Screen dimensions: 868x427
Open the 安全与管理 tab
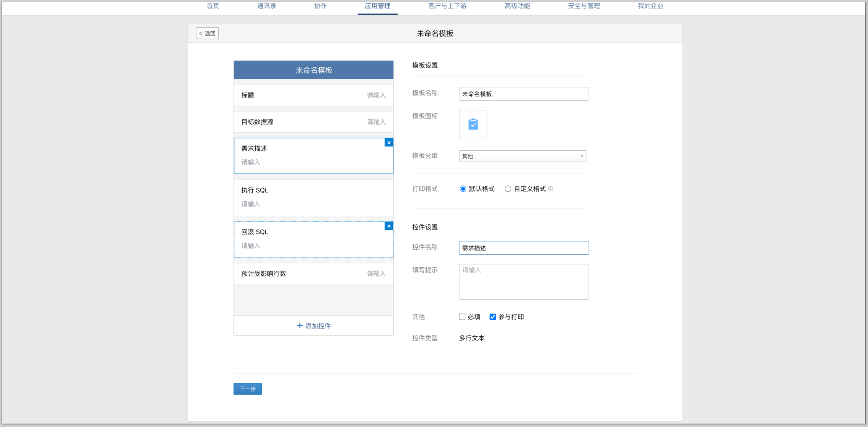coord(584,6)
